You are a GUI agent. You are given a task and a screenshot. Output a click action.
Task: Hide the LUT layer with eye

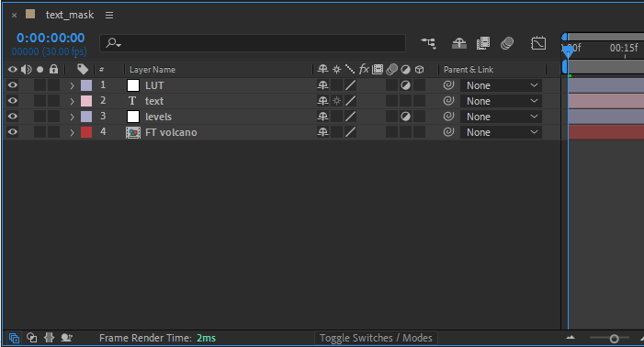[x=13, y=84]
